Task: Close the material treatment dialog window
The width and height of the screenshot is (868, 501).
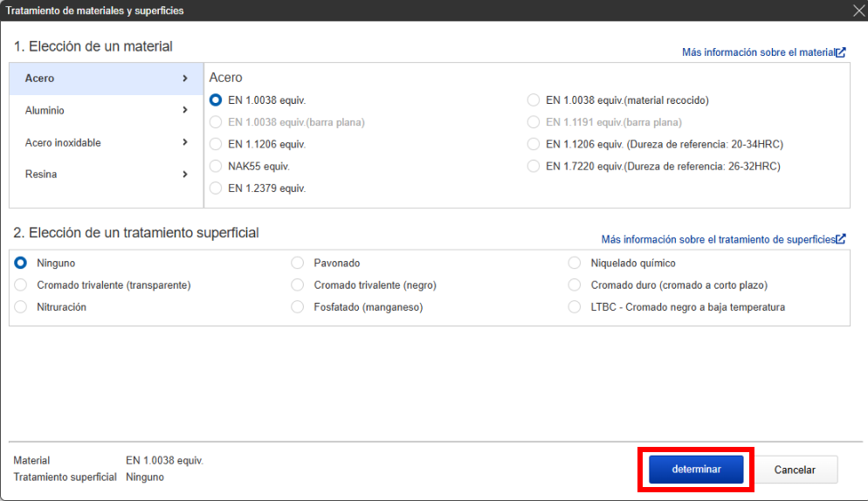Action: (858, 10)
